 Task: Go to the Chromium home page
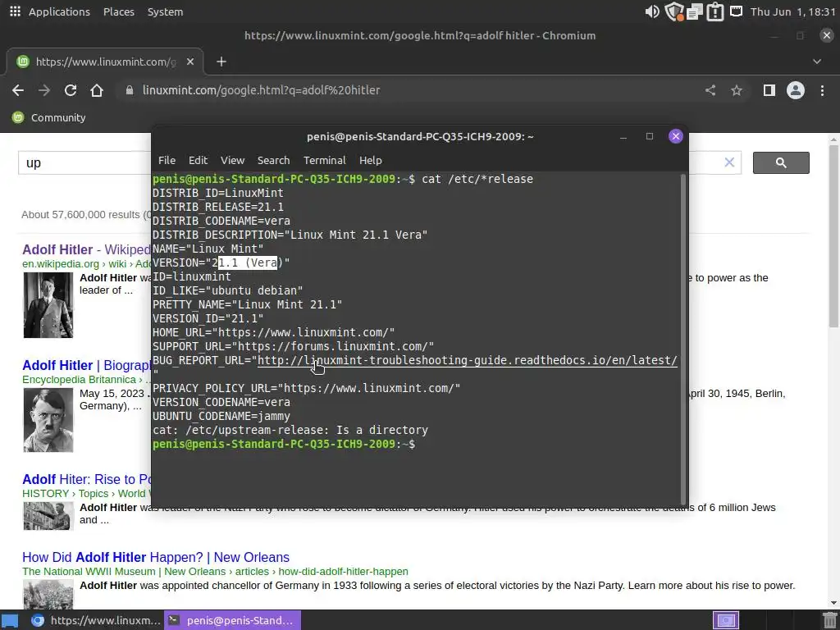coord(97,90)
